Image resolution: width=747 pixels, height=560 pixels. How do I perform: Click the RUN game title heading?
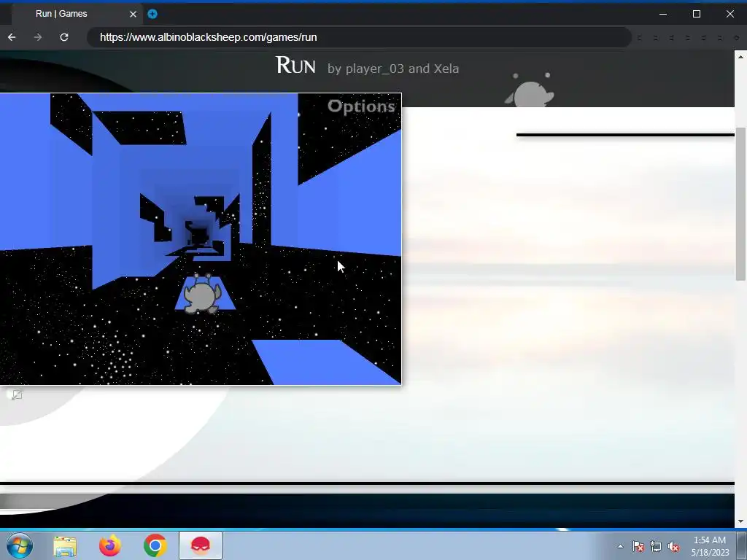[x=295, y=65]
